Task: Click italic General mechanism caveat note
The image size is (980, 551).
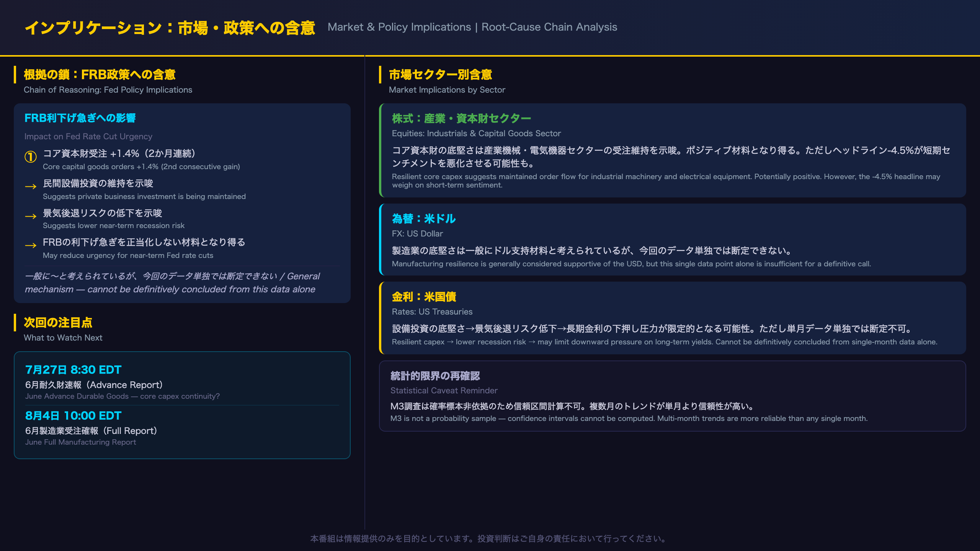Action: [172, 283]
